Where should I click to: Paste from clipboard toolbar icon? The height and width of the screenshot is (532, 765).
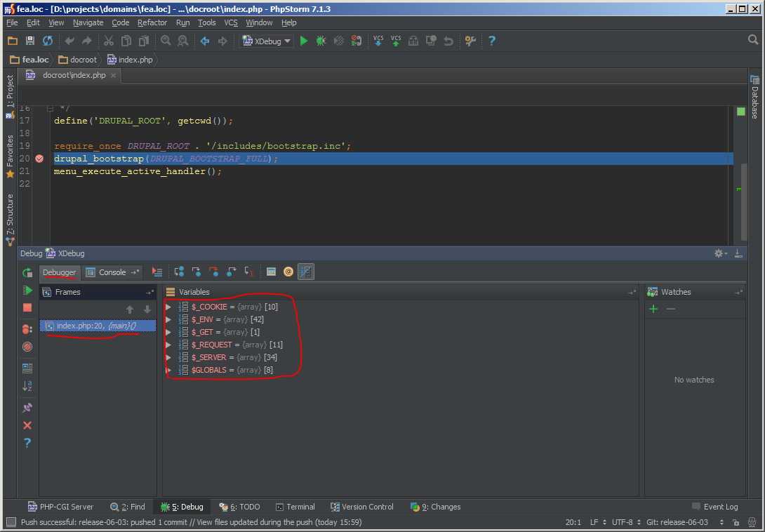pos(143,41)
